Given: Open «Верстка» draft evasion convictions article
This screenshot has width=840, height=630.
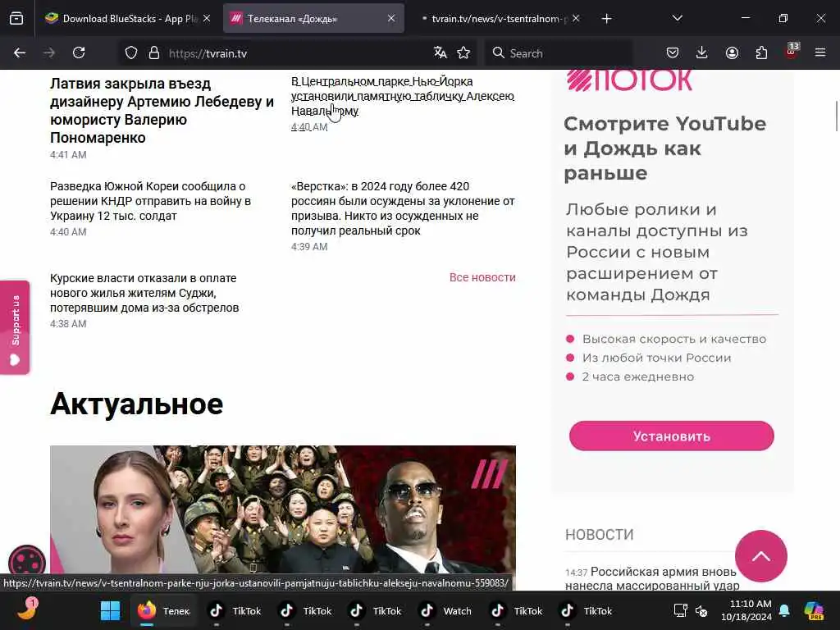Looking at the screenshot, I should (403, 208).
